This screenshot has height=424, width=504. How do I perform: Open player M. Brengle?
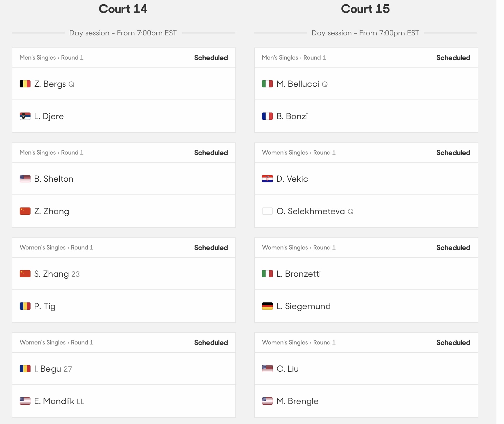[x=298, y=401]
